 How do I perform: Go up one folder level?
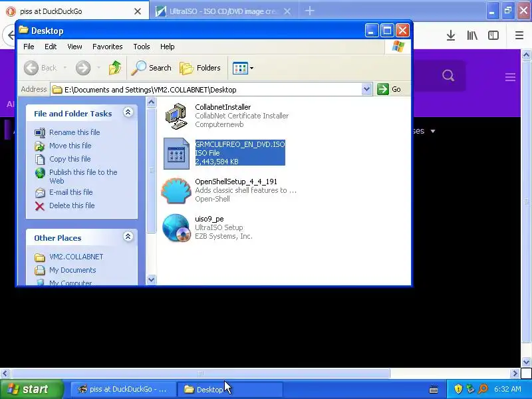[115, 68]
